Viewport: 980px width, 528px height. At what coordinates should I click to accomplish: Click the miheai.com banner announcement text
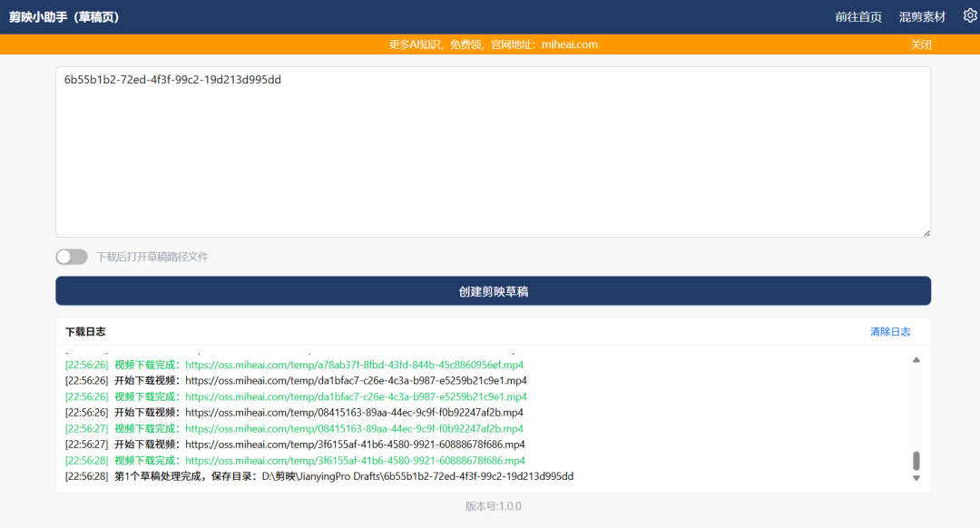[493, 44]
